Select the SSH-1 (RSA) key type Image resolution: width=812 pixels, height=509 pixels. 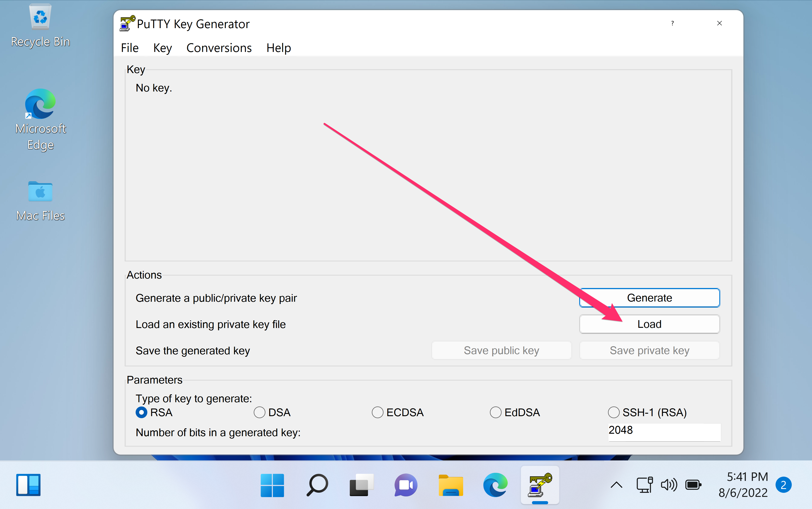pyautogui.click(x=647, y=412)
